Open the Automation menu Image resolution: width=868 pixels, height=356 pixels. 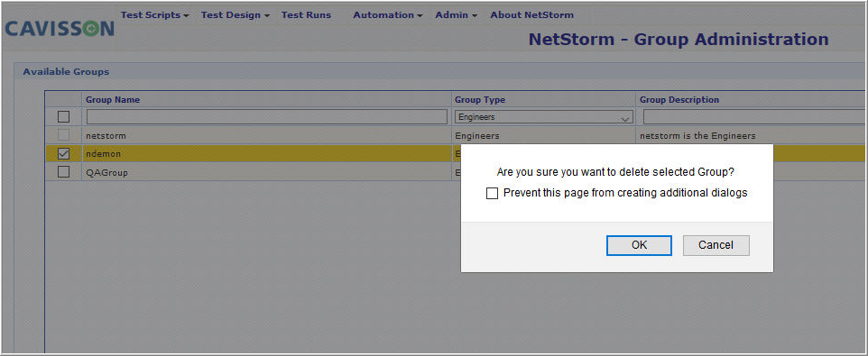point(388,15)
